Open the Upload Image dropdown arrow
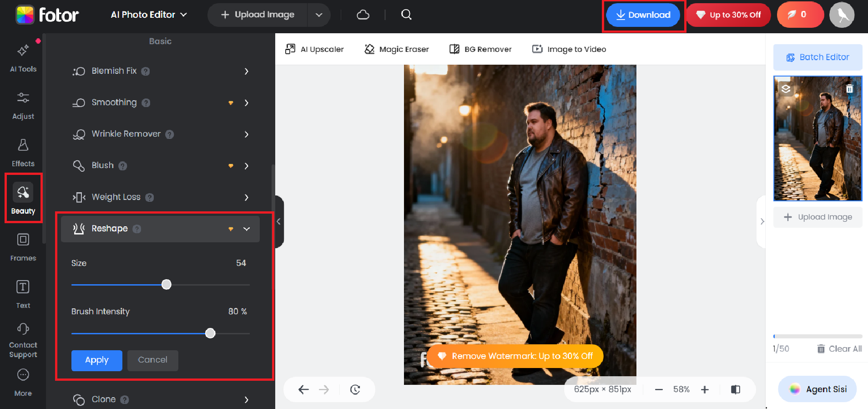This screenshot has height=409, width=868. tap(319, 15)
